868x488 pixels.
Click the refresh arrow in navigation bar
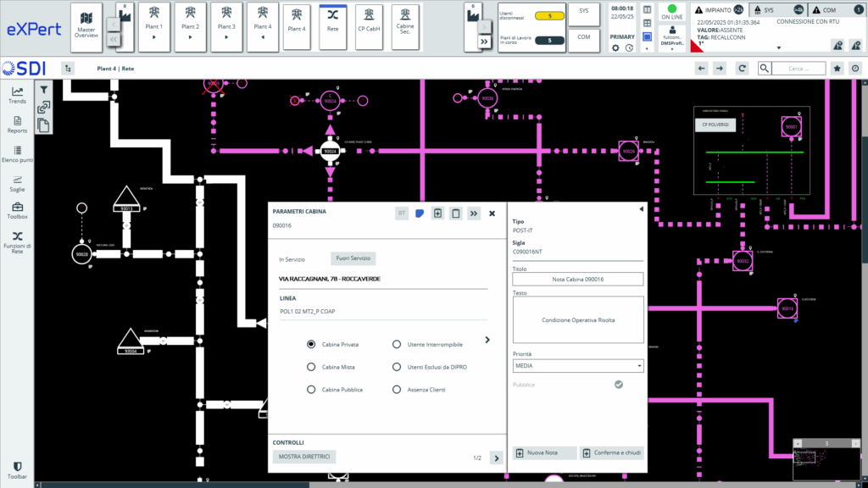[x=742, y=69]
